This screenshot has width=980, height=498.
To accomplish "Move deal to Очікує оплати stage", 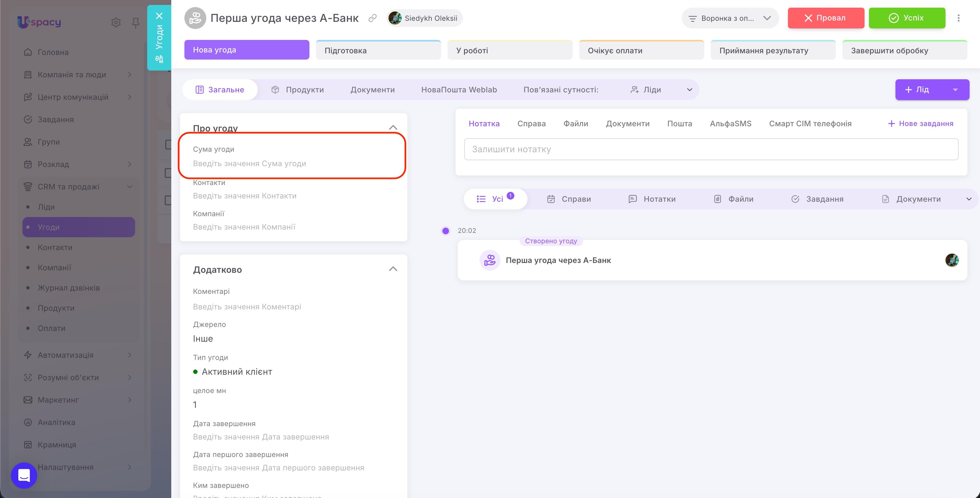I will [641, 50].
